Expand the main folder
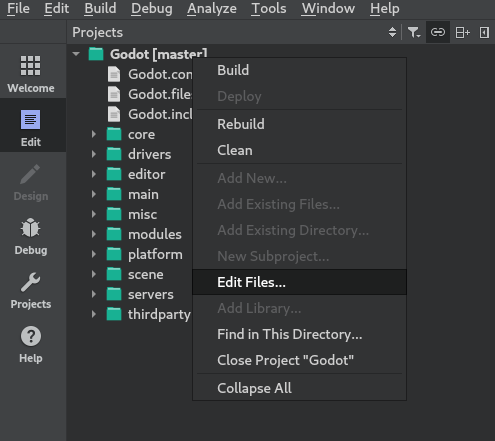This screenshot has height=441, width=495. point(94,194)
